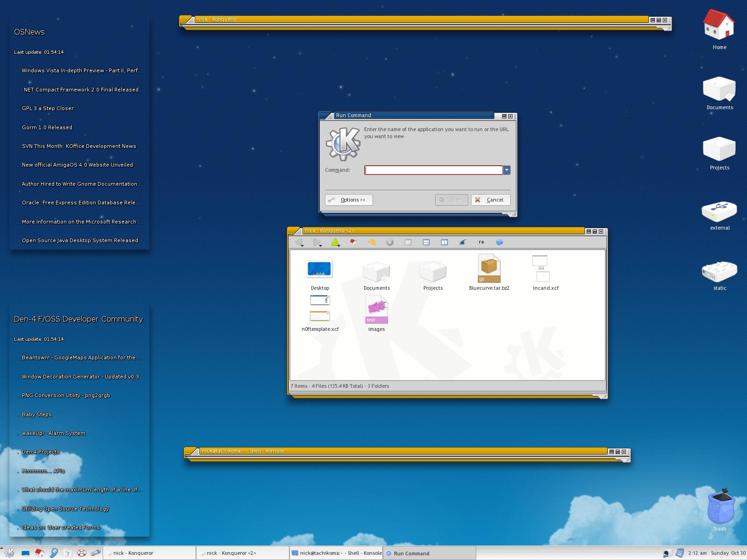This screenshot has width=747, height=560.
Task: Reload the view with the orange icon
Action: pyautogui.click(x=372, y=242)
